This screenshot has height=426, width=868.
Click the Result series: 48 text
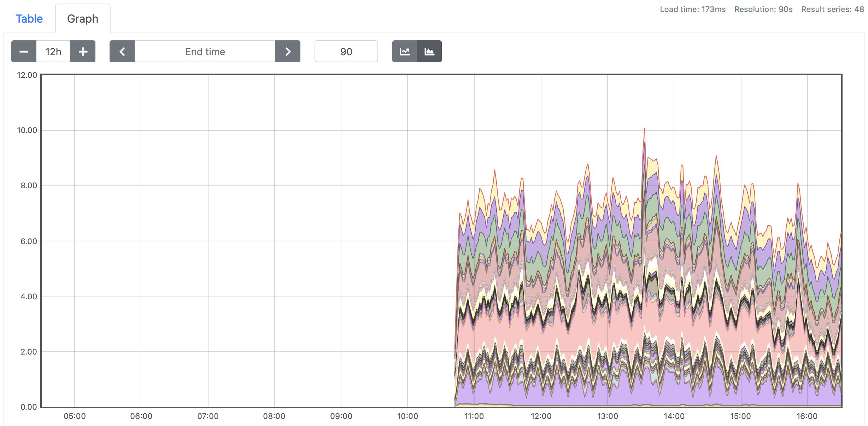(x=832, y=10)
